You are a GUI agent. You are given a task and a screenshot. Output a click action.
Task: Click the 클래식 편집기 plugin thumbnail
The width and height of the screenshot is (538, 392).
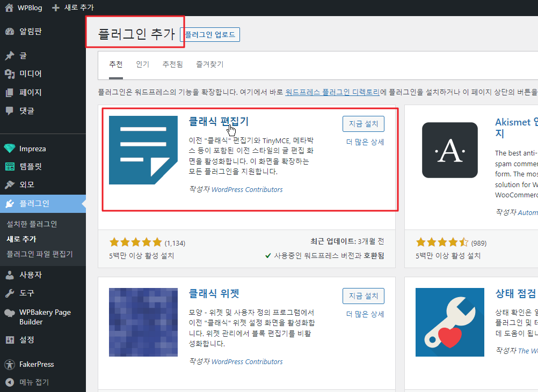point(143,150)
